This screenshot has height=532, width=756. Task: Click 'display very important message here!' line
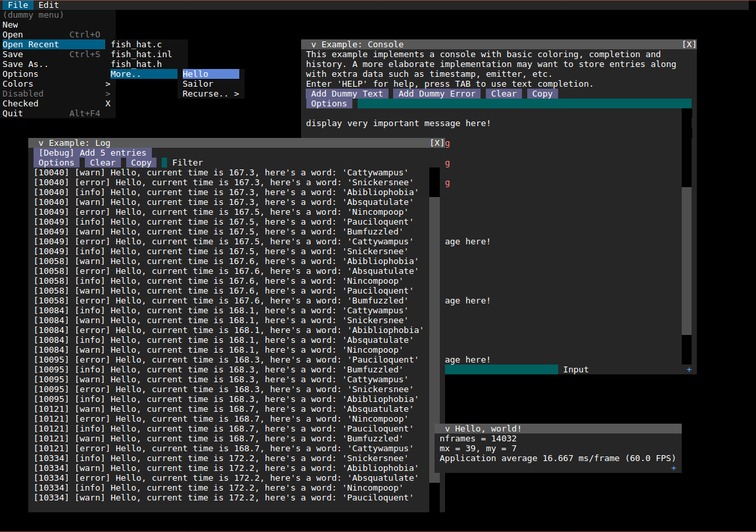(x=398, y=123)
